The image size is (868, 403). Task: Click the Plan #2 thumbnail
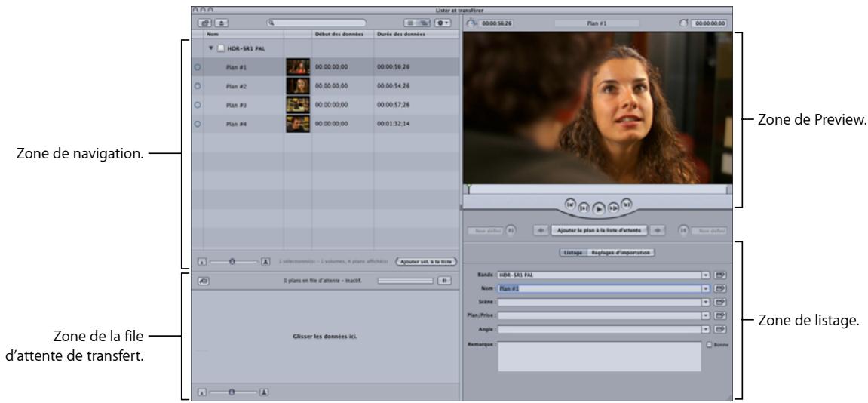(298, 86)
